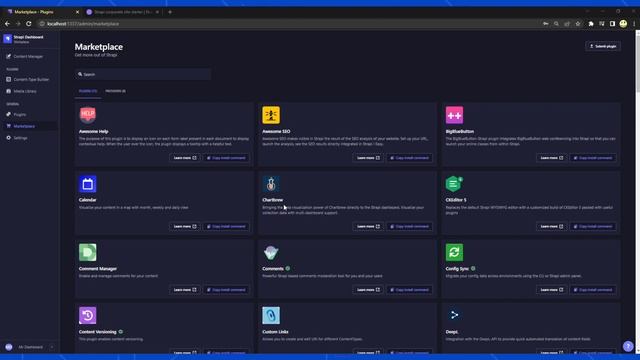This screenshot has width=640, height=360.
Task: Open the browser extensions puzzle icon
Action: 591,24
